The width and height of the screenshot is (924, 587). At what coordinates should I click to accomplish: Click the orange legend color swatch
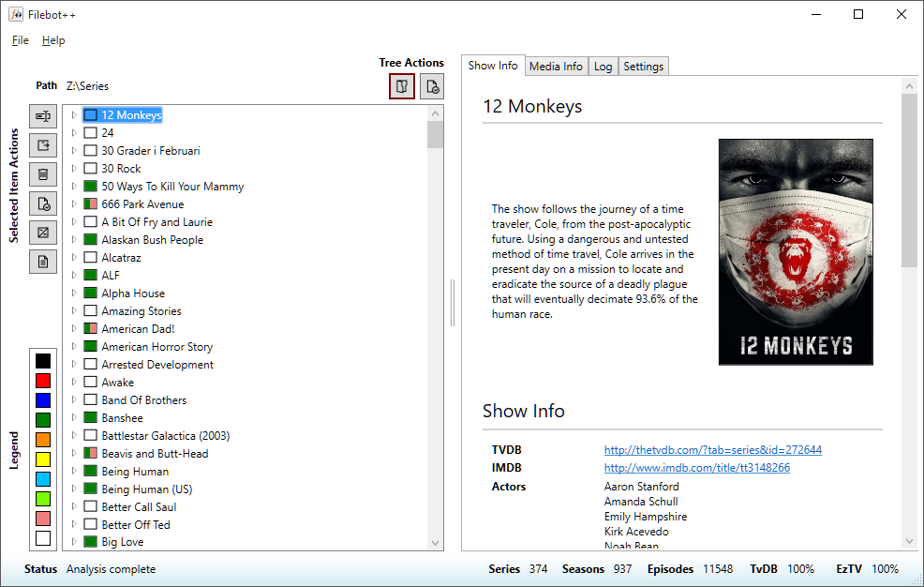(43, 440)
